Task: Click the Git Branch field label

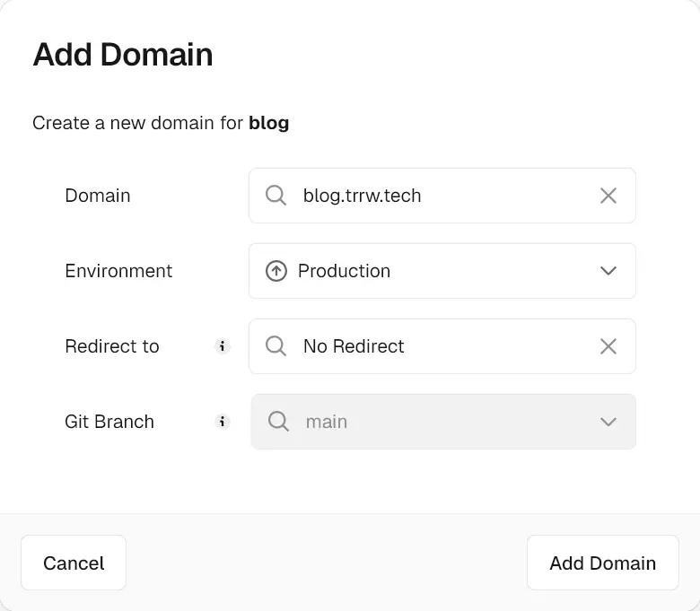Action: point(109,422)
